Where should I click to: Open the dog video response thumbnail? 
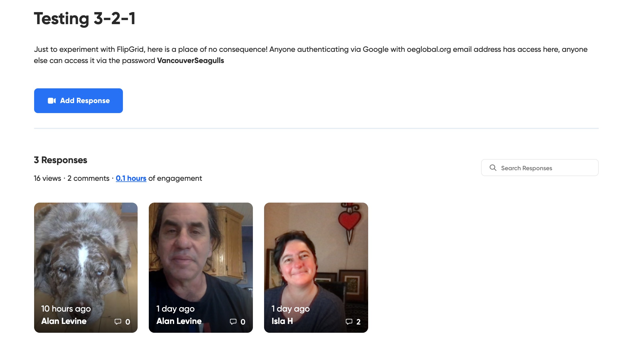(x=86, y=268)
